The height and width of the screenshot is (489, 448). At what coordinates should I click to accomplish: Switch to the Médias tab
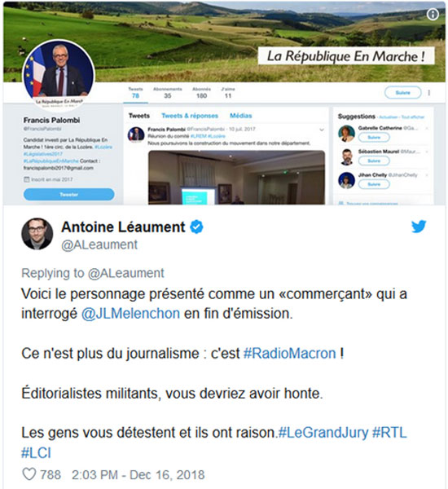coord(240,116)
